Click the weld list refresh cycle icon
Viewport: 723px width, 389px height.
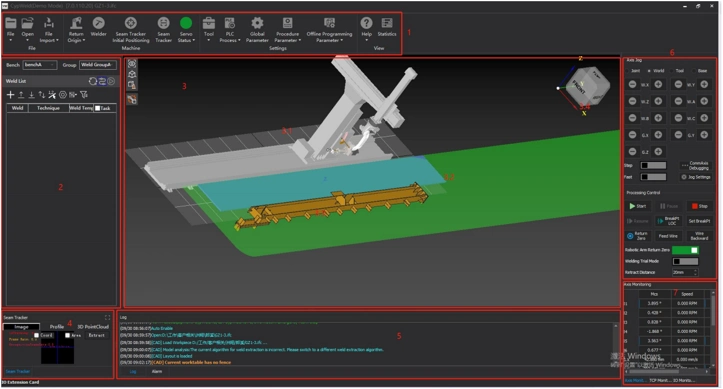coord(93,81)
